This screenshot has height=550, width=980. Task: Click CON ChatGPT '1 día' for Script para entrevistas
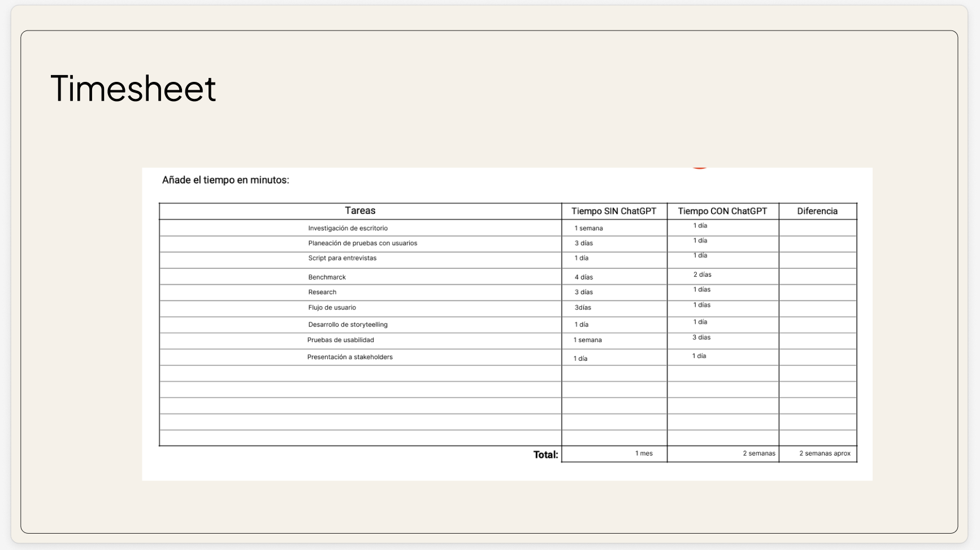coord(700,255)
